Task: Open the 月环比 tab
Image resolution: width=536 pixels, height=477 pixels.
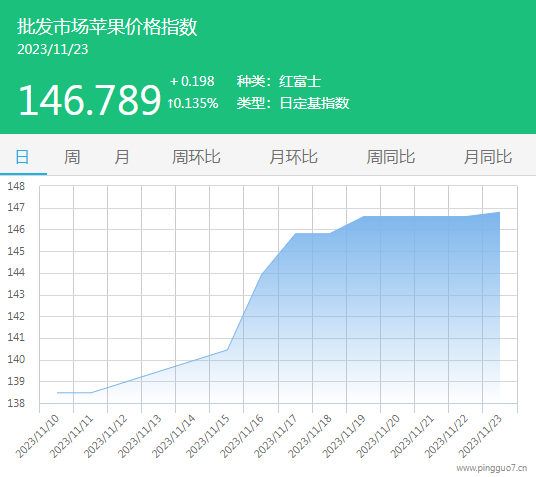Action: pyautogui.click(x=294, y=157)
